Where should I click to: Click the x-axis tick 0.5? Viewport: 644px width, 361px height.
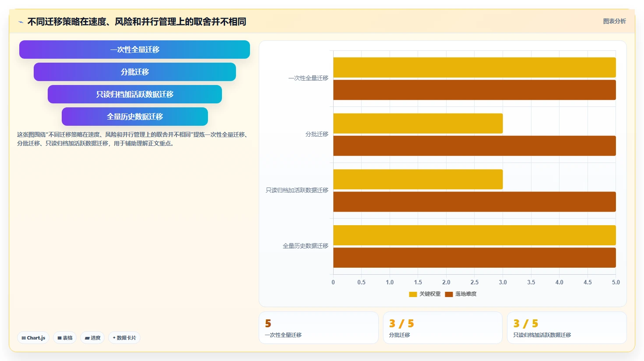point(361,283)
